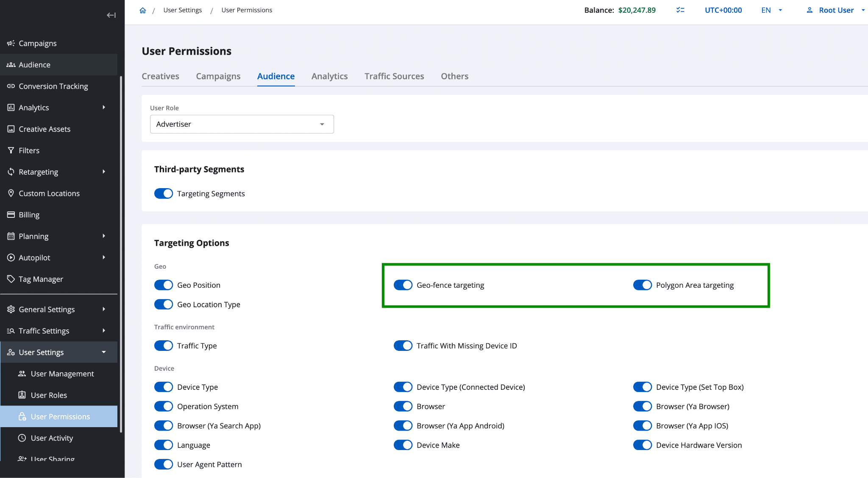Click the Root User profile icon
The width and height of the screenshot is (868, 478).
[x=810, y=10]
